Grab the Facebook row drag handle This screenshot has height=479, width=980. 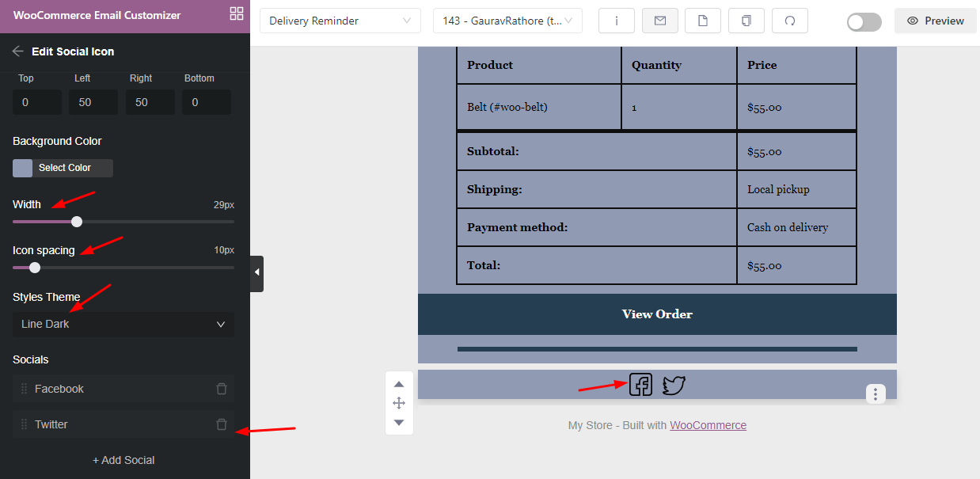(24, 389)
